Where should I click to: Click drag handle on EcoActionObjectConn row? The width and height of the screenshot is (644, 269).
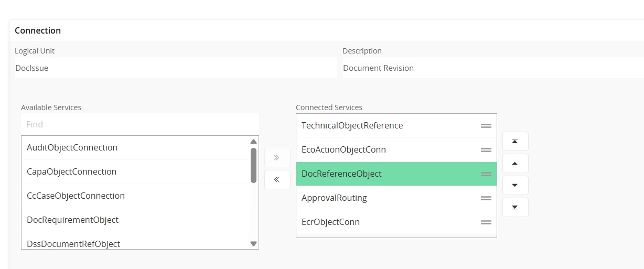486,150
